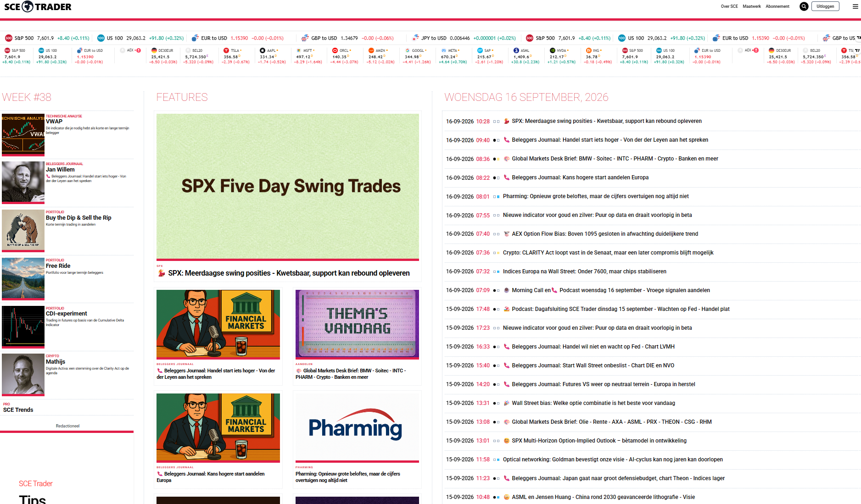This screenshot has height=504, width=861.
Task: Open 'Crypto: CLARITY Act loopt vast' headline
Action: pyautogui.click(x=608, y=253)
